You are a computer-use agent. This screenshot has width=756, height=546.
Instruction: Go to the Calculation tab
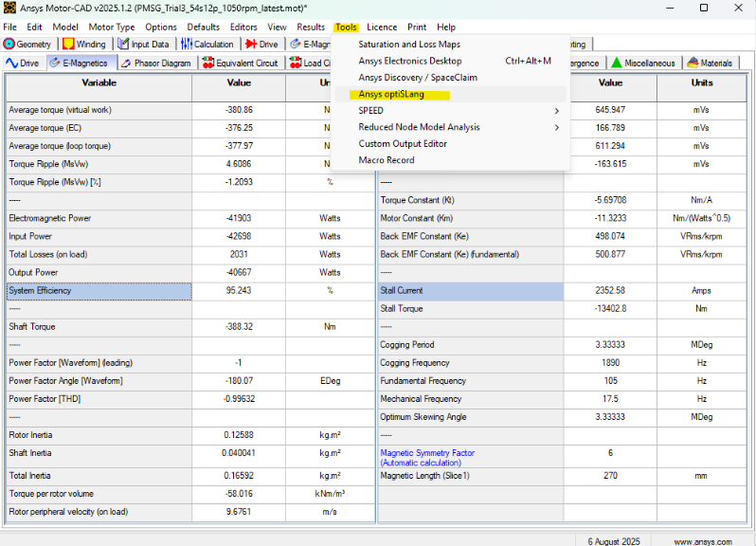(207, 45)
